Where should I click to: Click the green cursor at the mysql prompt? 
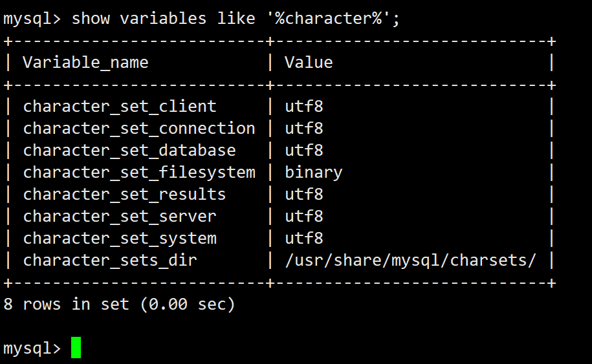coord(76,348)
